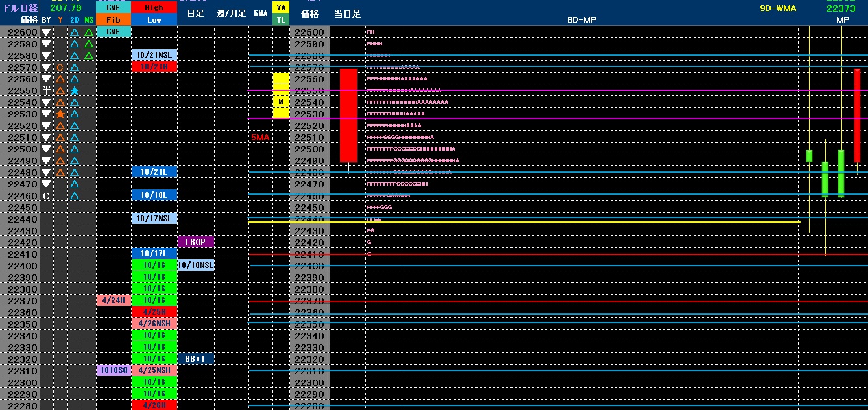Click the 10/17NSL cell
The image size is (868, 410).
click(154, 219)
